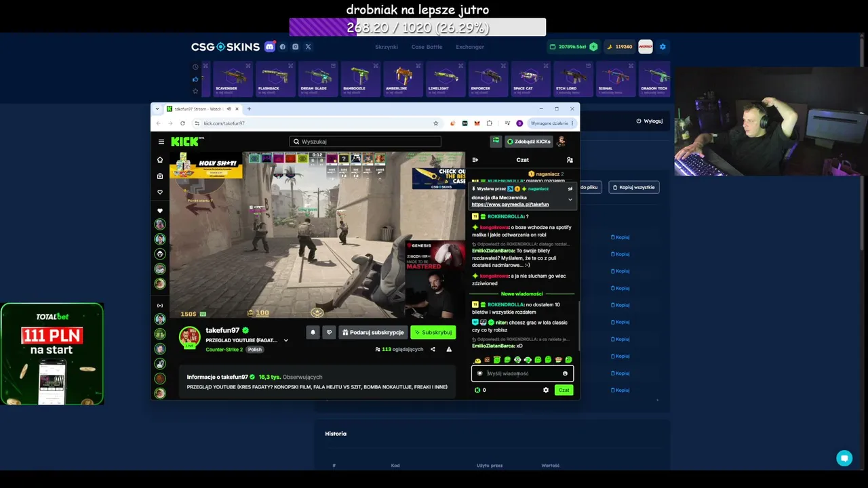Expand the pinned message chevron

570,200
